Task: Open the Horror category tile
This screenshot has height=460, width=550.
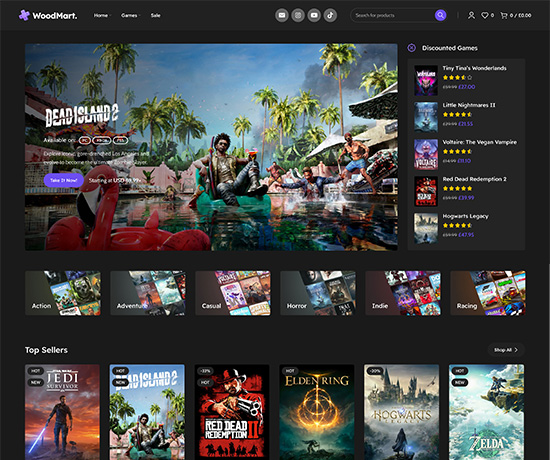Action: pyautogui.click(x=318, y=293)
